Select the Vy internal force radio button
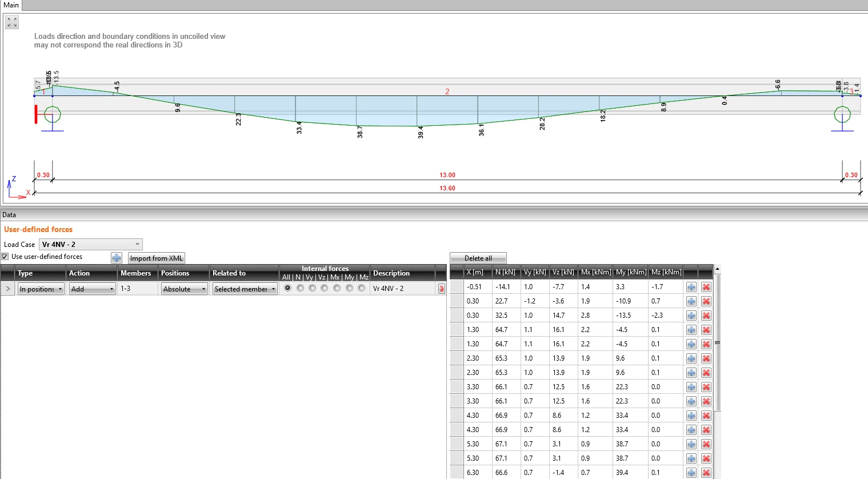The height and width of the screenshot is (479, 868). (312, 288)
